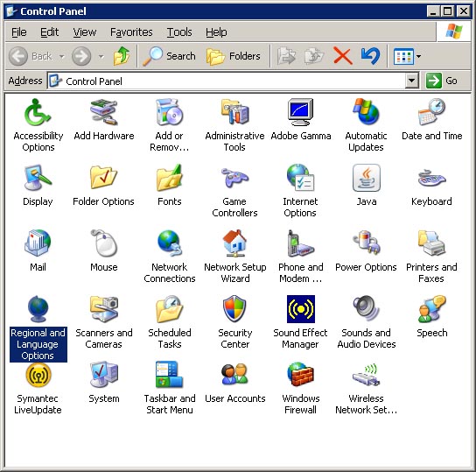Expand the Views dropdown arrow
This screenshot has height=472, width=476.
pos(418,56)
